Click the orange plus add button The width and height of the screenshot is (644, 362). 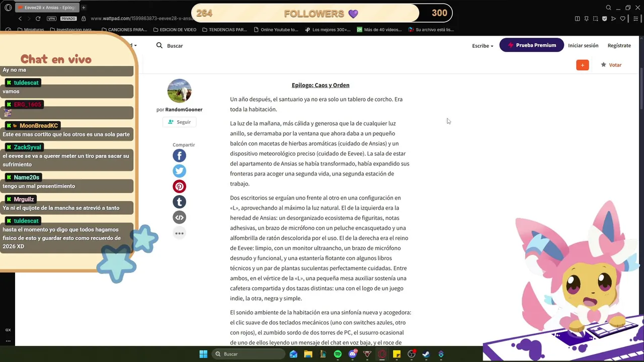click(x=583, y=65)
